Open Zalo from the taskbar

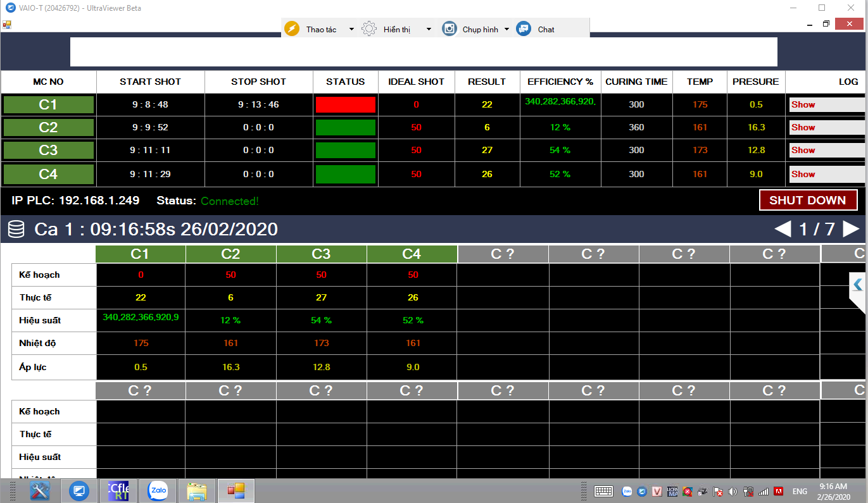(x=158, y=490)
